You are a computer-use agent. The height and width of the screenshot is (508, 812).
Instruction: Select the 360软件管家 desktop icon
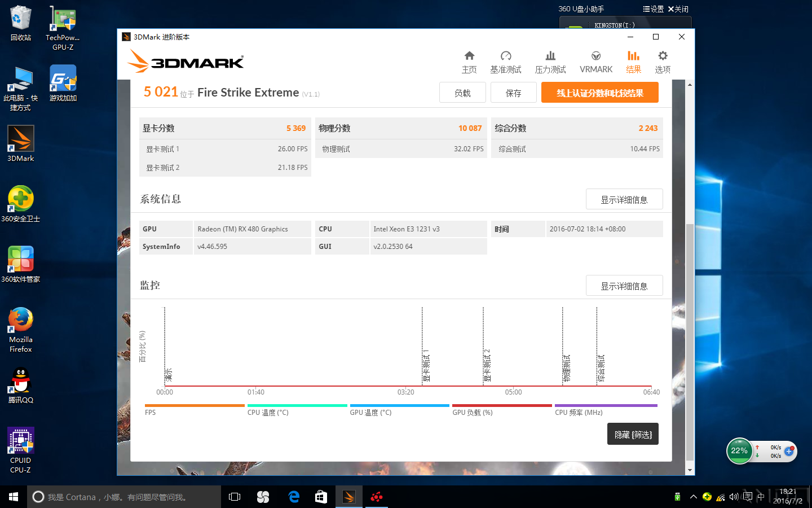click(x=21, y=265)
